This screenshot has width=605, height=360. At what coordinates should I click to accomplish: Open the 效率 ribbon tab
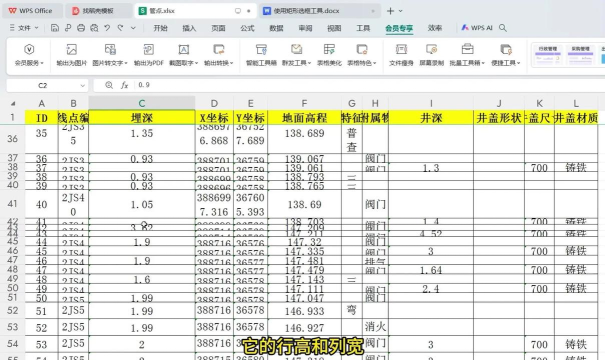coord(435,28)
